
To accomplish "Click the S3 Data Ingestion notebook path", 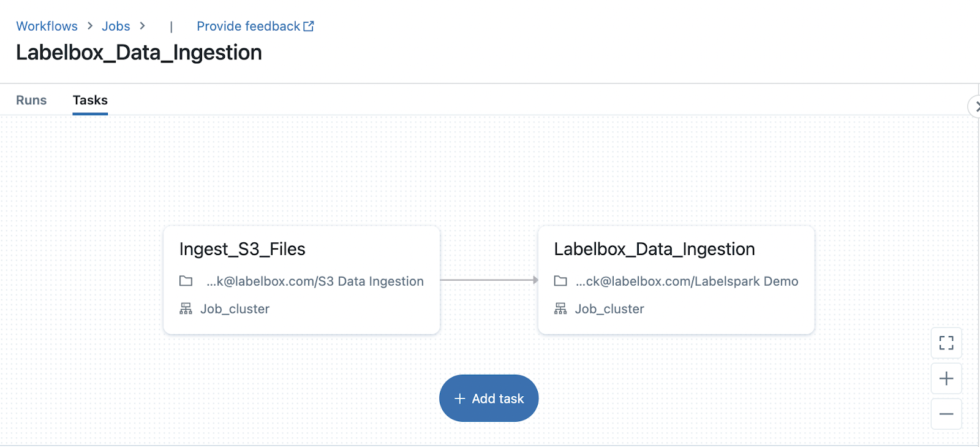I will [315, 281].
